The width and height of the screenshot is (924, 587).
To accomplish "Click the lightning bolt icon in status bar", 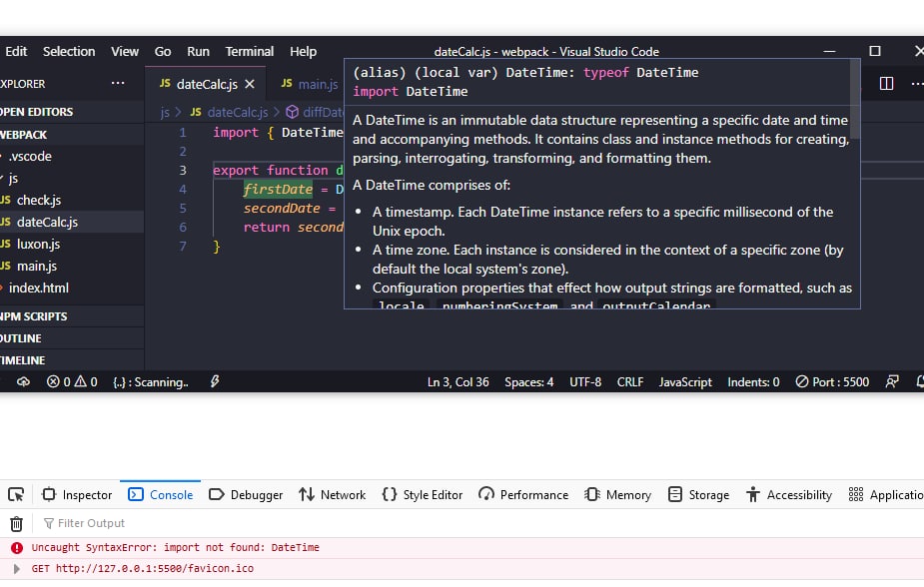I will (215, 381).
